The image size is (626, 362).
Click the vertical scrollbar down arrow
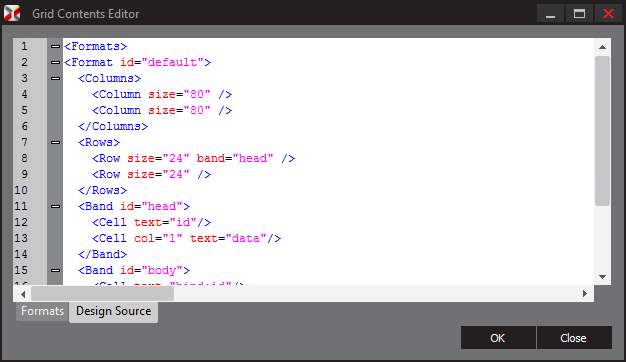(x=602, y=277)
